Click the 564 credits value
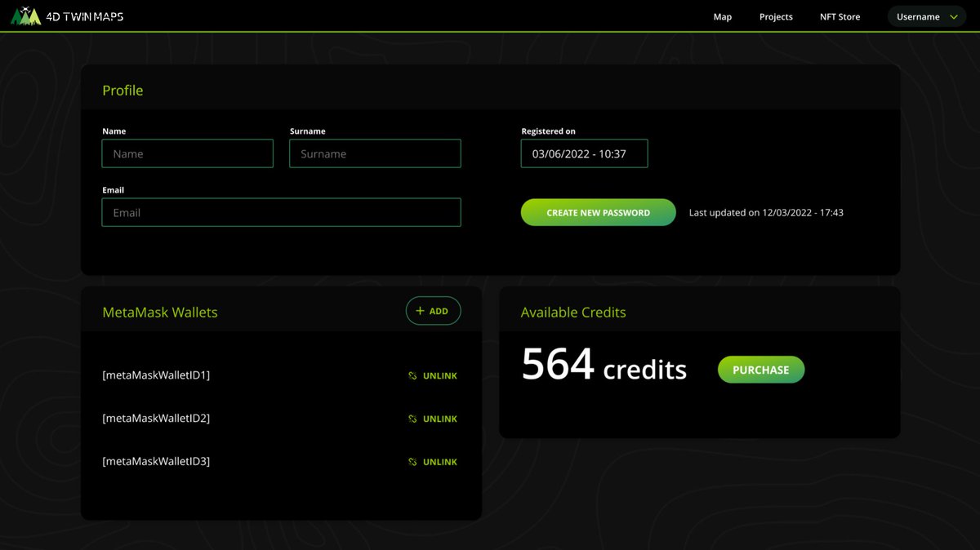The height and width of the screenshot is (550, 980). (x=604, y=365)
